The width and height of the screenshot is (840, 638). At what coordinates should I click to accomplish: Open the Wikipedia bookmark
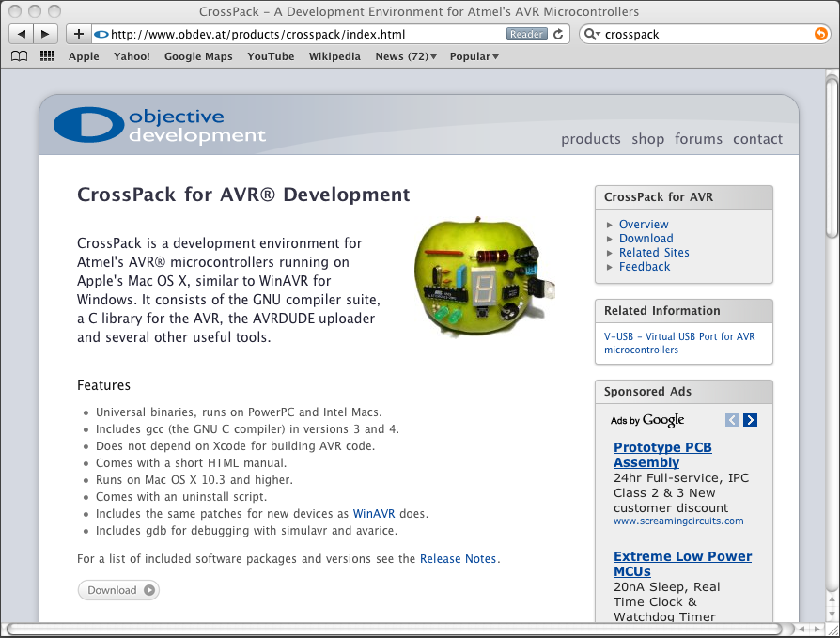coord(334,56)
